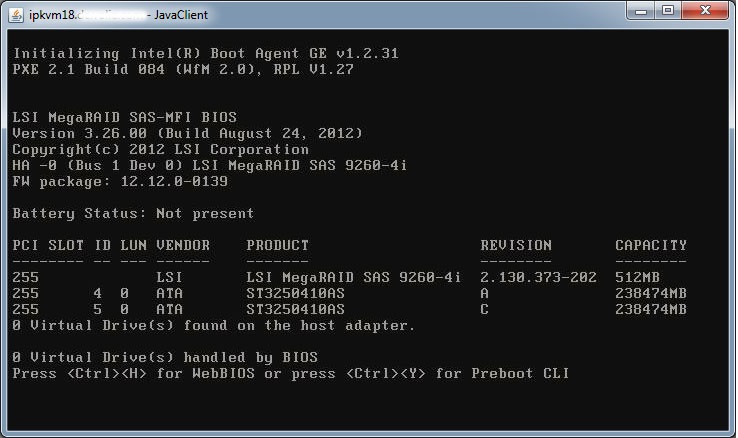Click the PCI SLOT column header
This screenshot has width=738, height=438.
48,245
